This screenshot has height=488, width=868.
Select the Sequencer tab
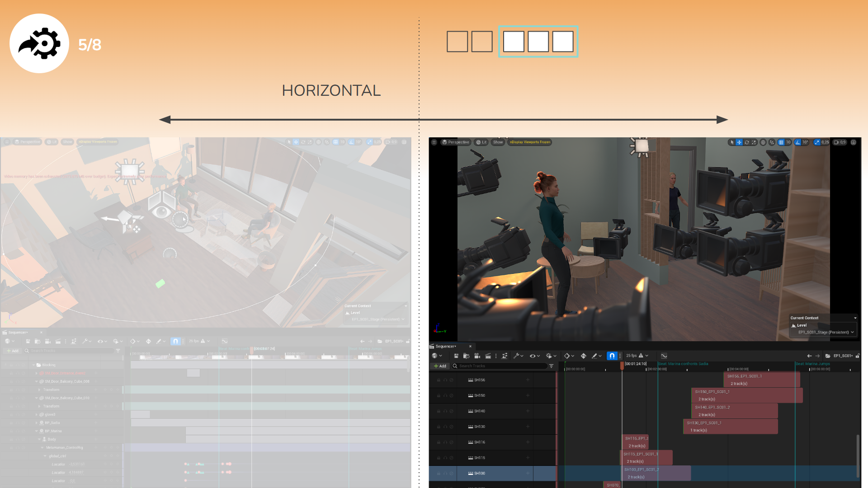pos(445,346)
